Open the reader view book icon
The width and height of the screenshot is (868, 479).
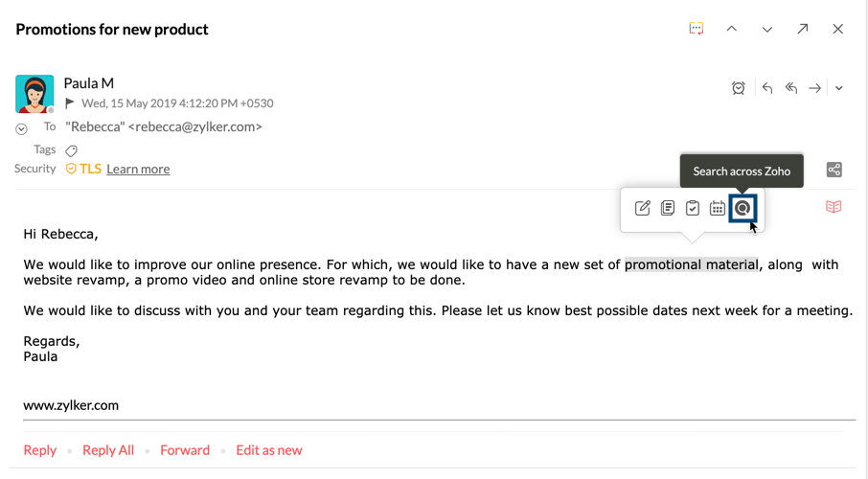point(834,207)
